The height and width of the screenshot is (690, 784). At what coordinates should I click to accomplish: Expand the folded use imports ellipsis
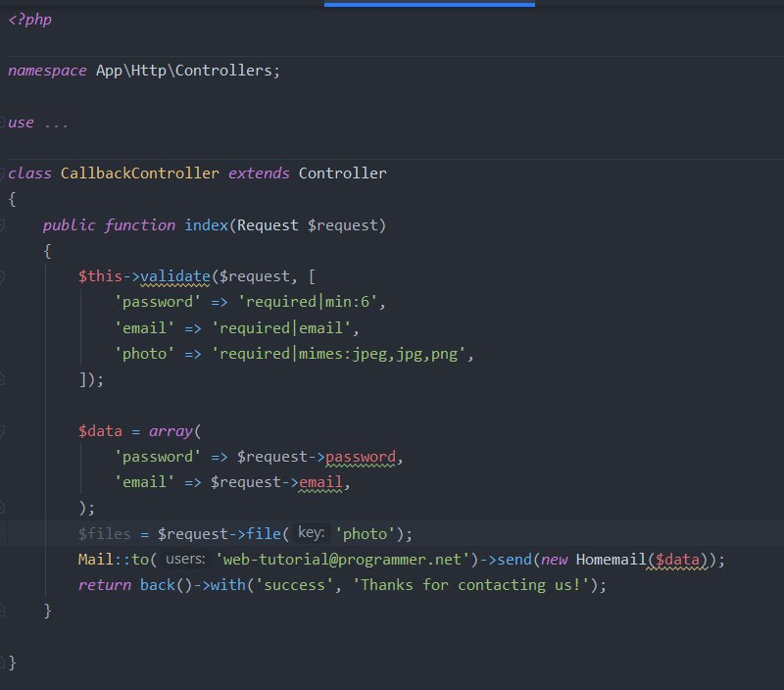[56, 123]
